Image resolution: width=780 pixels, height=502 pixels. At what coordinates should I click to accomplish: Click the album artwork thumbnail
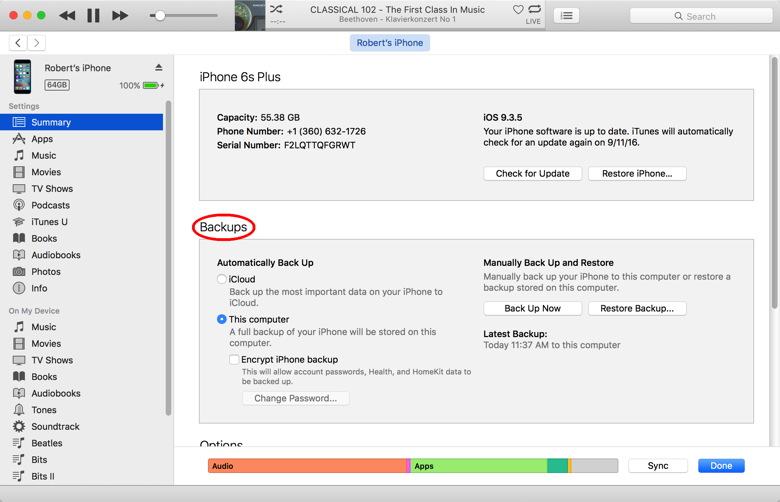250,15
